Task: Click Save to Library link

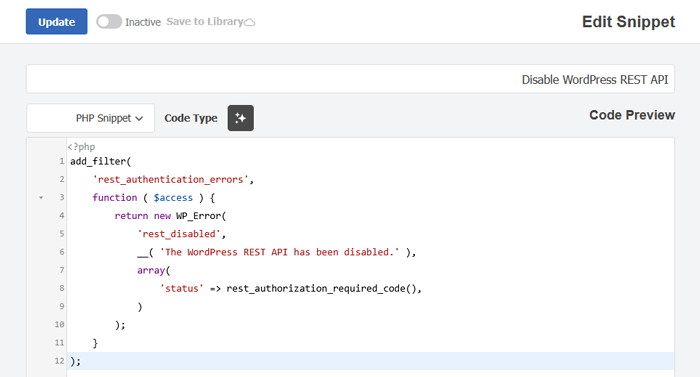Action: (x=204, y=21)
